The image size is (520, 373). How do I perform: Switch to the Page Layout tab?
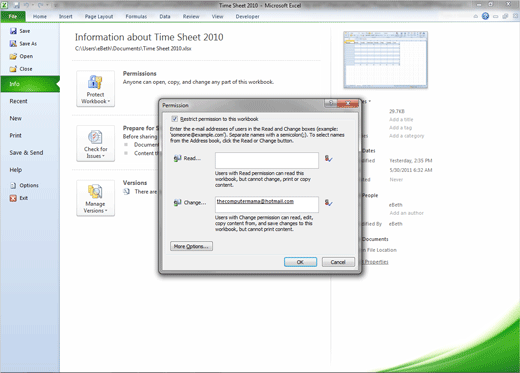pos(99,16)
